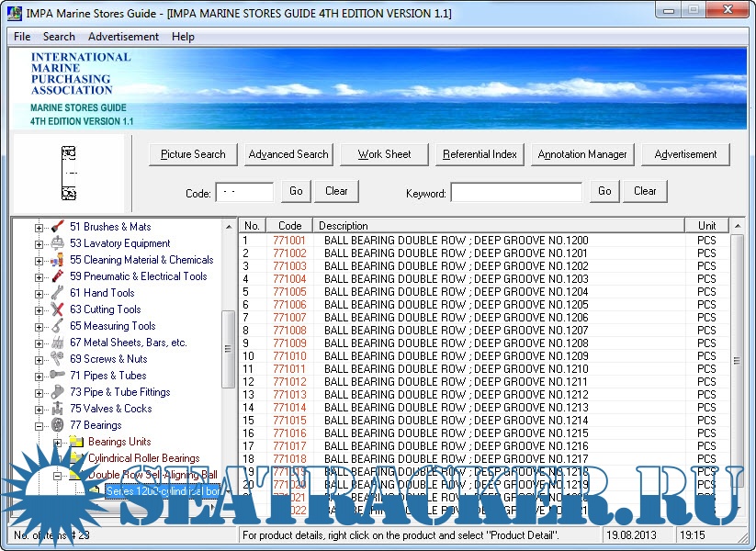Click the Cleaning Material & Chemicals icon
This screenshot has height=551, width=756.
[x=57, y=260]
